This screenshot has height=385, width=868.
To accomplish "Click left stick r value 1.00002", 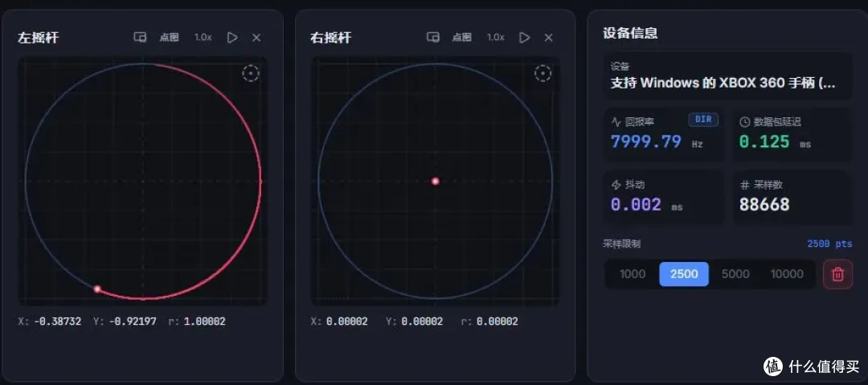I will [203, 322].
